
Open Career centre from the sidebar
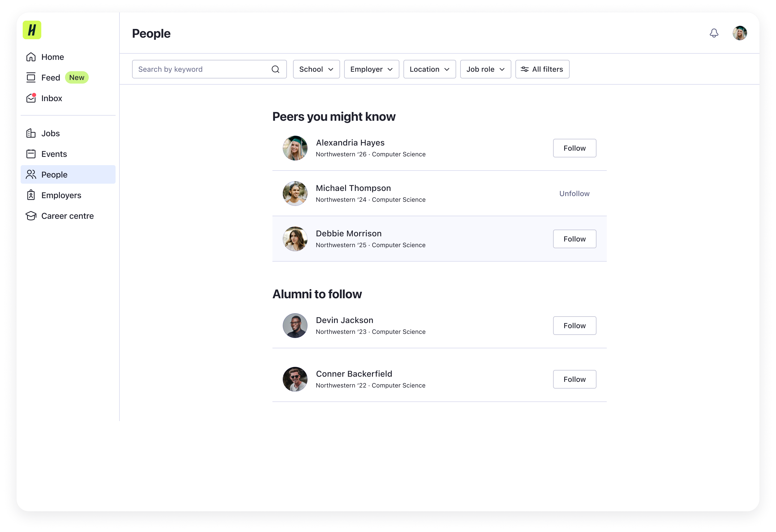click(68, 216)
